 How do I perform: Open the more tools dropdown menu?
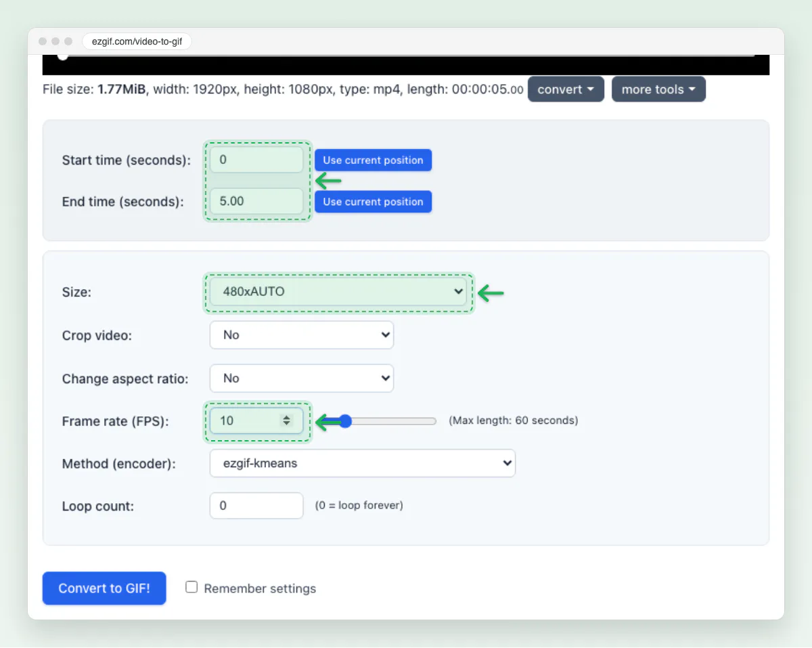click(x=658, y=89)
